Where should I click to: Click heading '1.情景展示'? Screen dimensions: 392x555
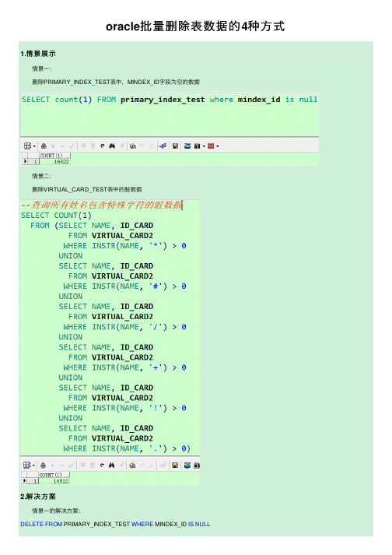tap(38, 54)
